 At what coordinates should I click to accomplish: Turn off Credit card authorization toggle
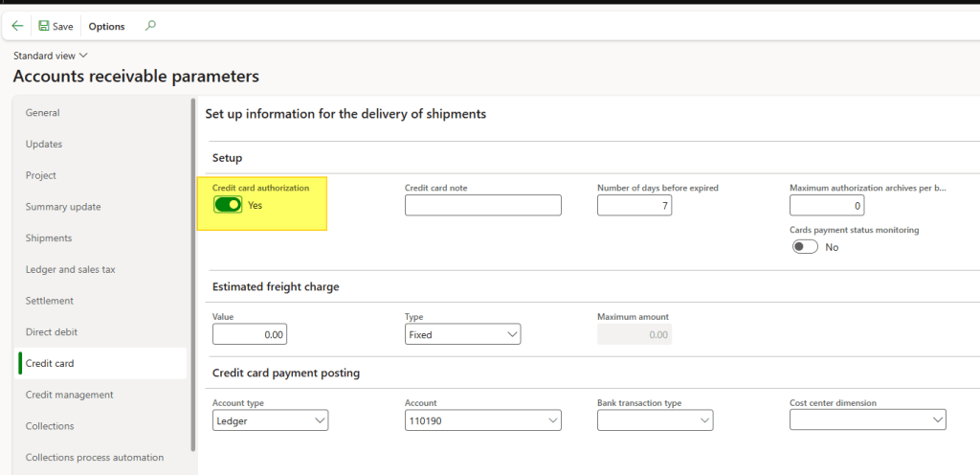click(228, 204)
